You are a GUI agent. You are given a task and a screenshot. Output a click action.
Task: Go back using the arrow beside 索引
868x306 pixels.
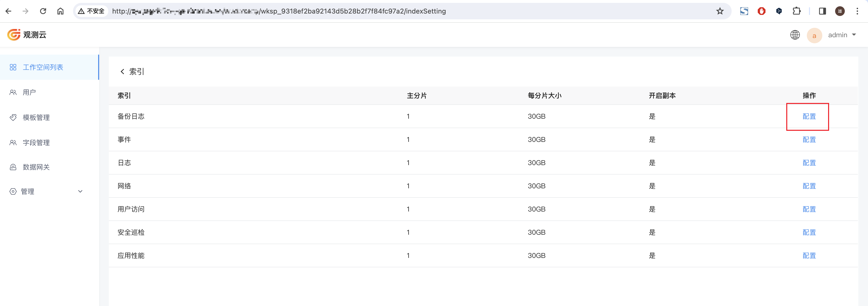click(x=122, y=72)
